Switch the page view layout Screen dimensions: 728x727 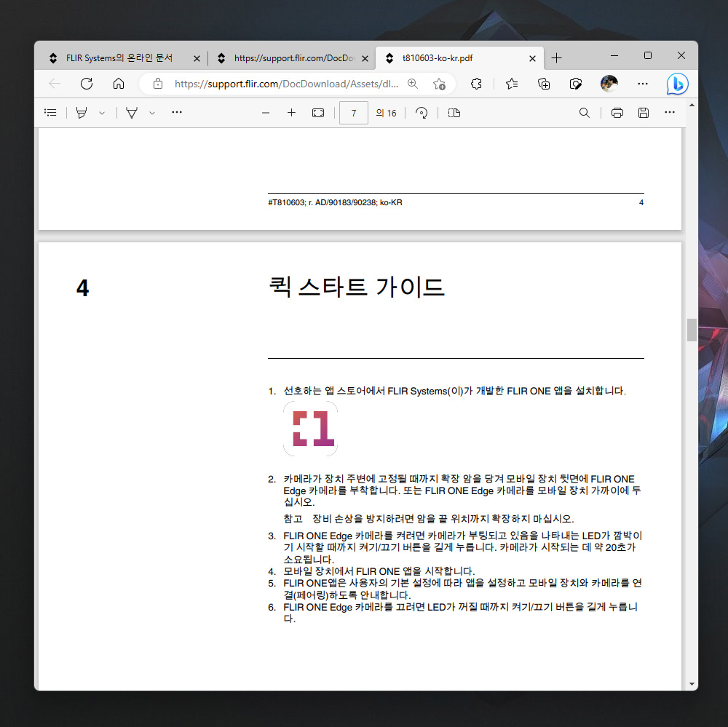[x=454, y=112]
